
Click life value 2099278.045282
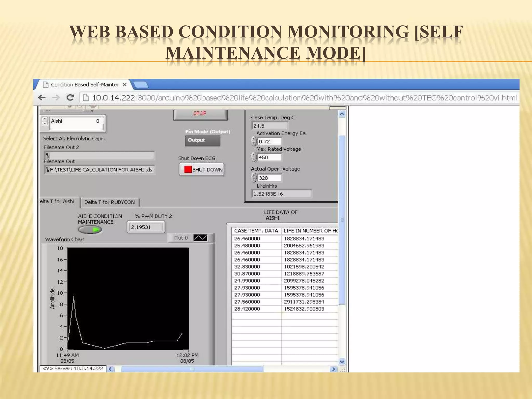310,281
